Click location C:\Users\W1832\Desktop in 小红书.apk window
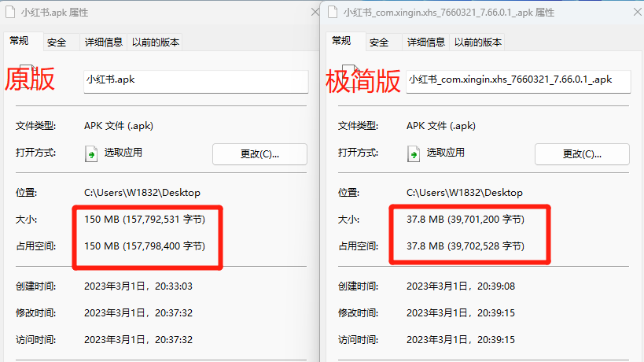Screen dimensions: 644x362 click(x=142, y=193)
